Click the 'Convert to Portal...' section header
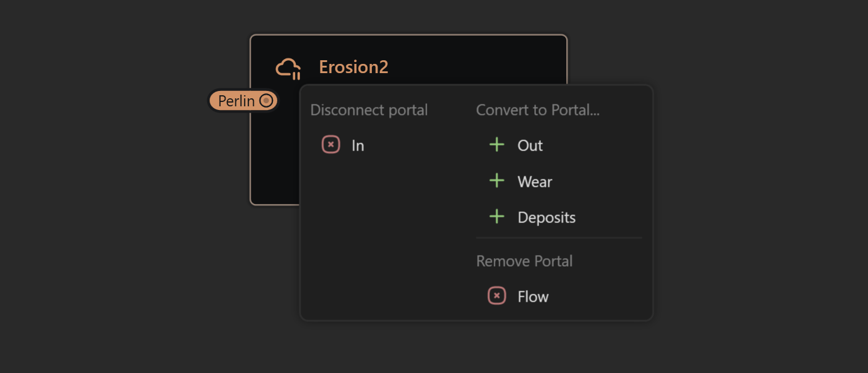This screenshot has width=868, height=373. [x=537, y=110]
